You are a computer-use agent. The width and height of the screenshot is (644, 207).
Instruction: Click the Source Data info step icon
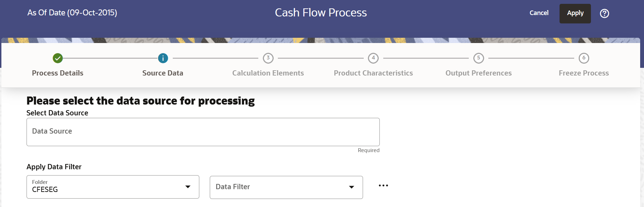coord(163,58)
